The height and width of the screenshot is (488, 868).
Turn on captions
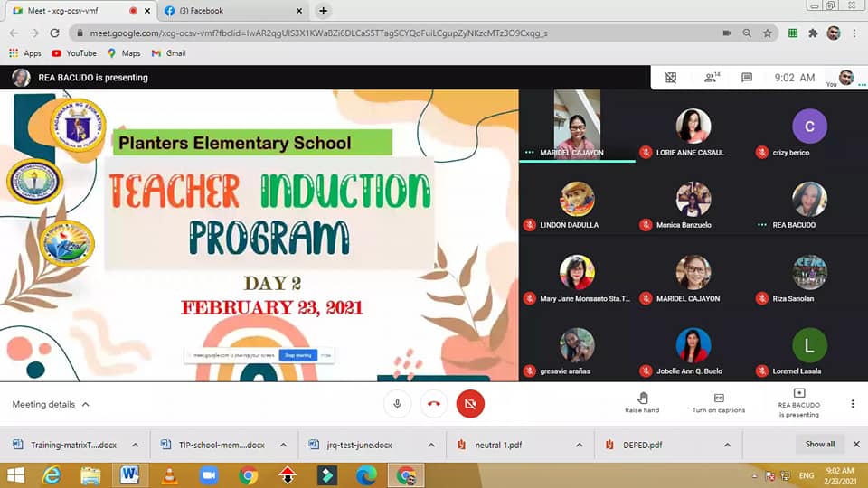point(719,403)
